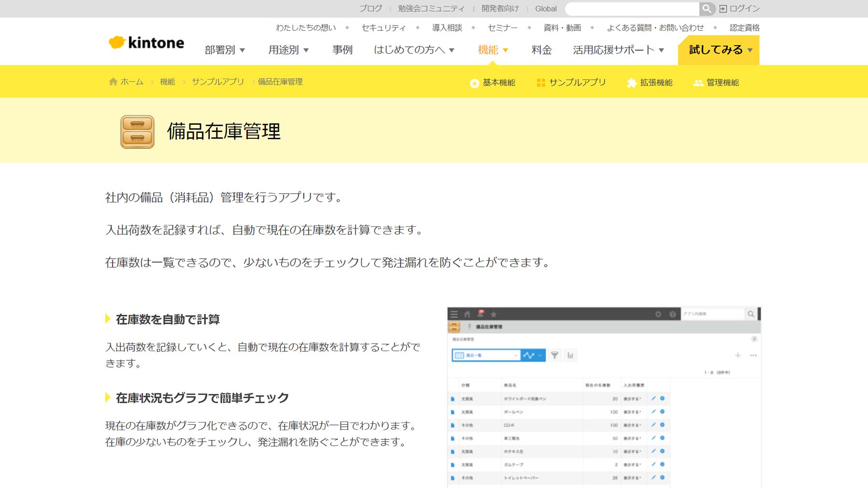Go to ホーム in breadcrumb

[x=132, y=81]
